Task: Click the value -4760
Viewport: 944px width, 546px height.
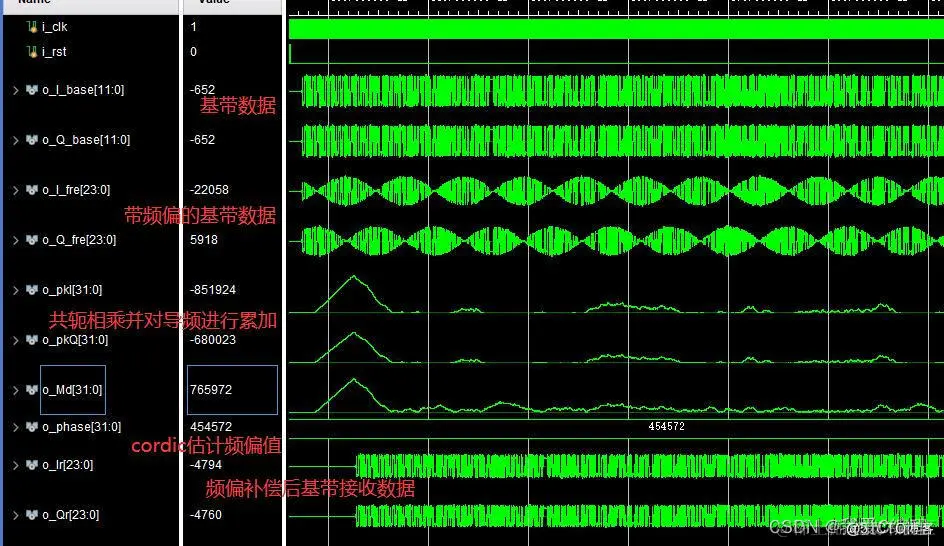Action: (x=206, y=515)
